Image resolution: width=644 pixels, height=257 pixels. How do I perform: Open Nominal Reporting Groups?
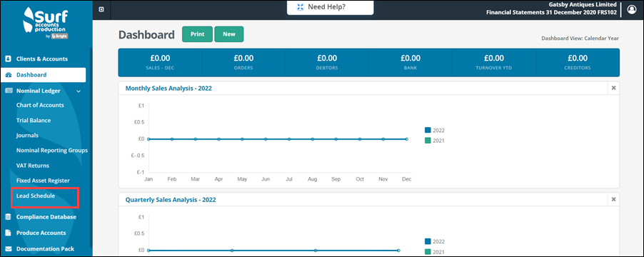(x=51, y=150)
